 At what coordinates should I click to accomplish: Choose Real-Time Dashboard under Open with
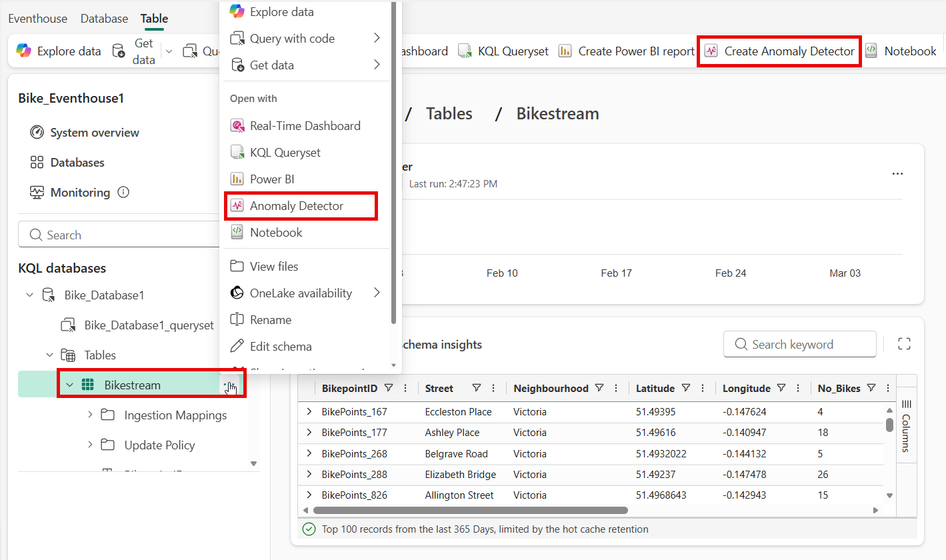(x=306, y=126)
